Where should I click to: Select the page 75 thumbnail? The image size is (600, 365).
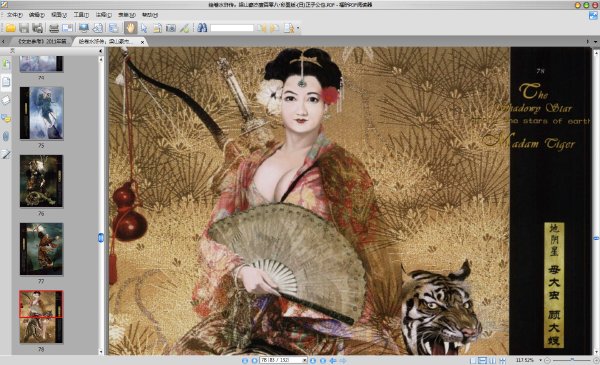click(41, 113)
